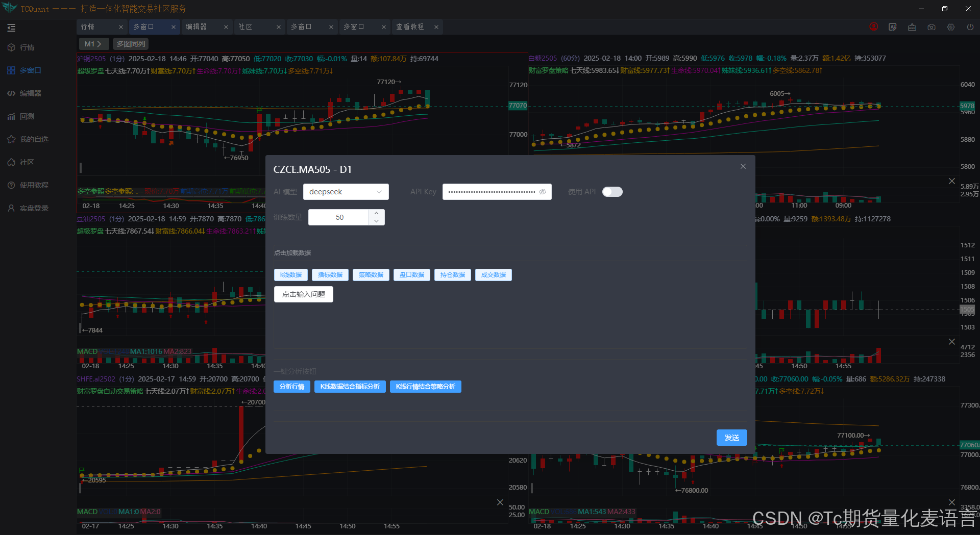The image size is (980, 535).
Task: Close the MA1:543 MACD subpanel
Action: tap(952, 502)
